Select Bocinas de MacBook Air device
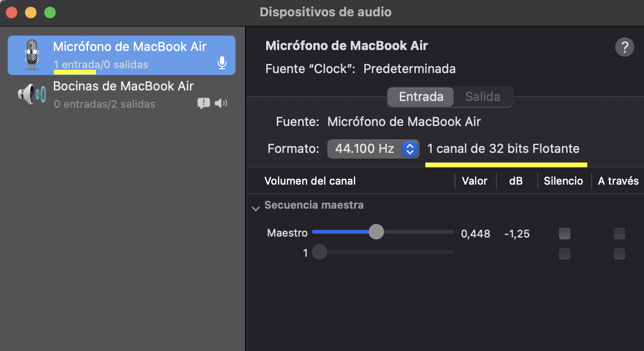644x351 pixels. tap(123, 94)
